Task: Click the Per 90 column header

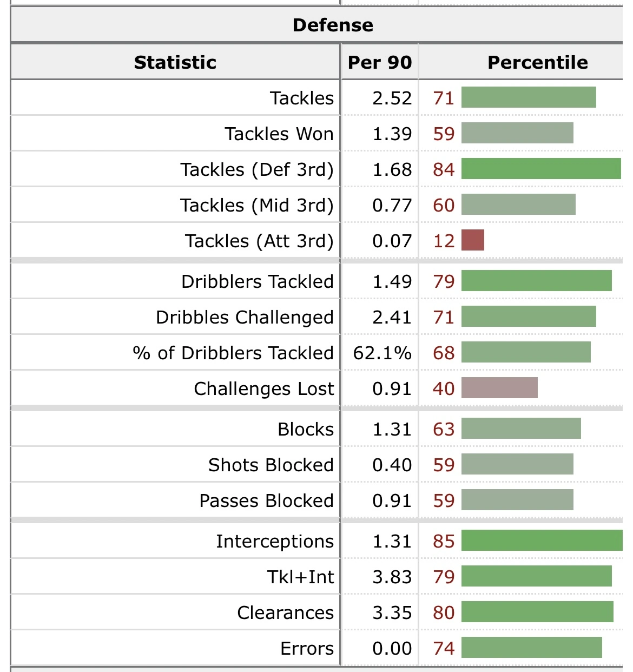Action: pyautogui.click(x=379, y=62)
